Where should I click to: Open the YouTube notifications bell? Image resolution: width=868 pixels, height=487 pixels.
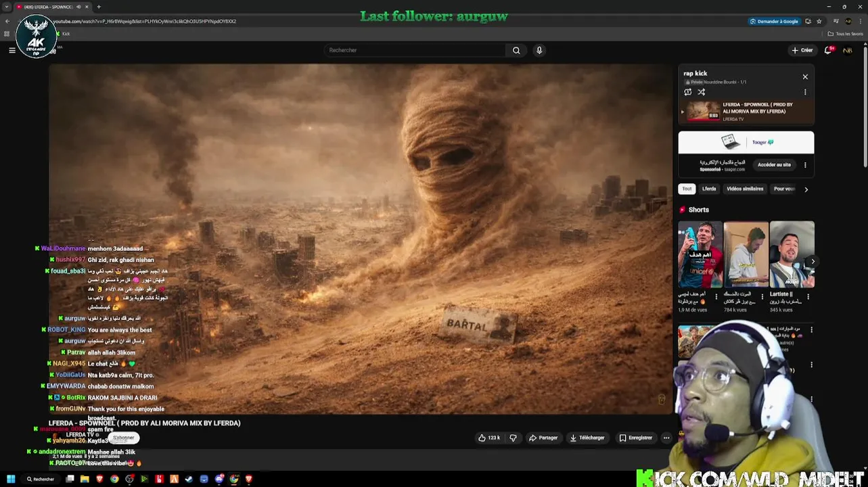coord(828,50)
